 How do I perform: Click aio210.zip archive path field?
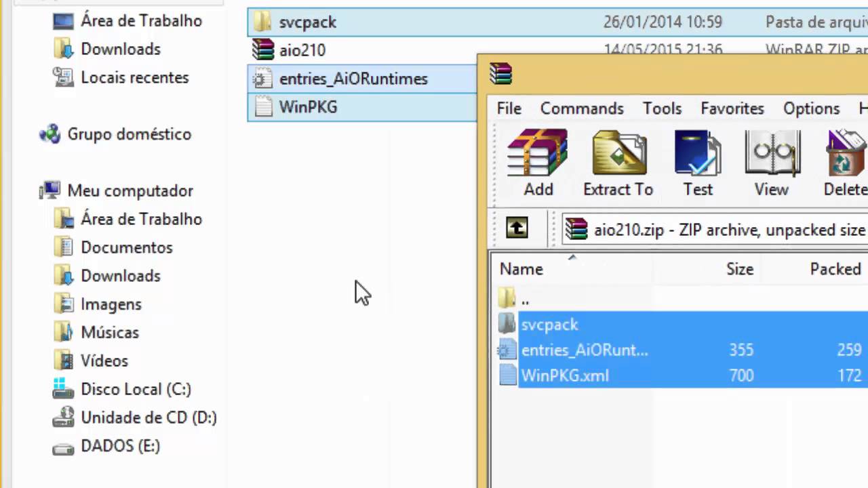(x=715, y=230)
